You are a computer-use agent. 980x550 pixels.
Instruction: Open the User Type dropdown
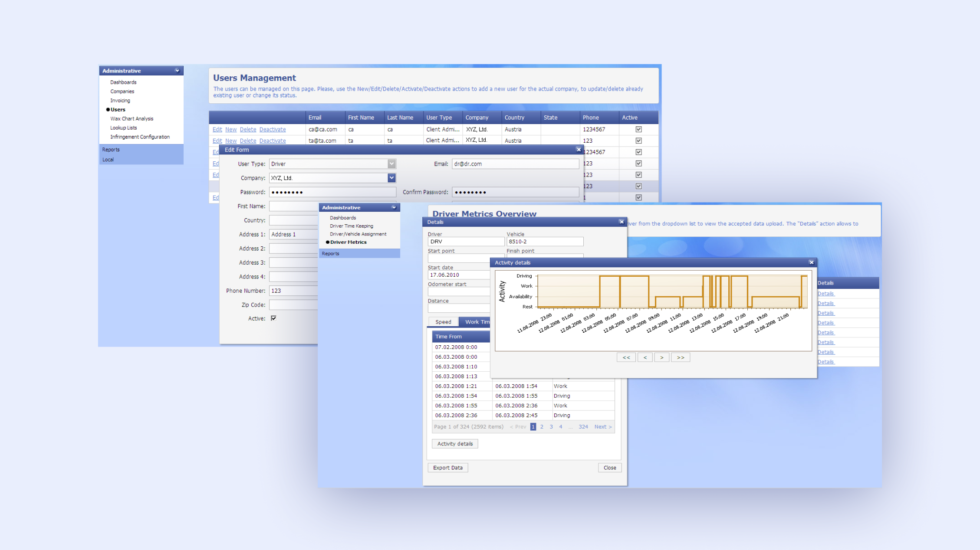tap(391, 164)
